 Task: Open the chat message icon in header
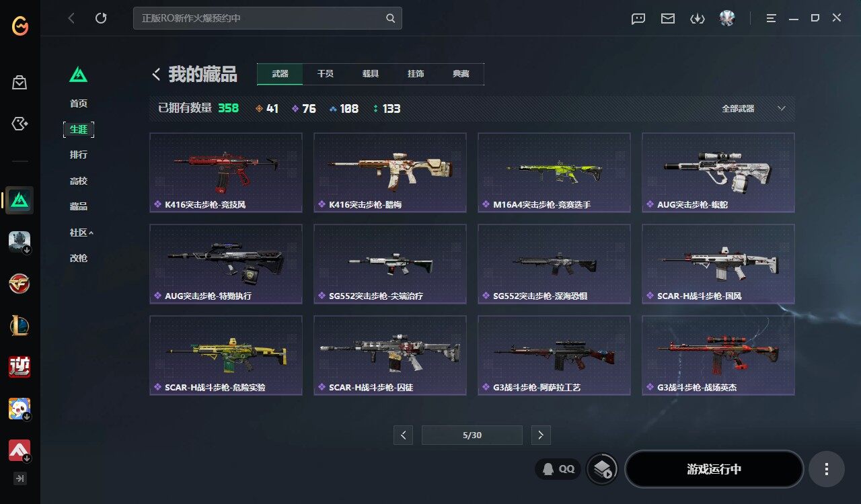click(x=638, y=19)
